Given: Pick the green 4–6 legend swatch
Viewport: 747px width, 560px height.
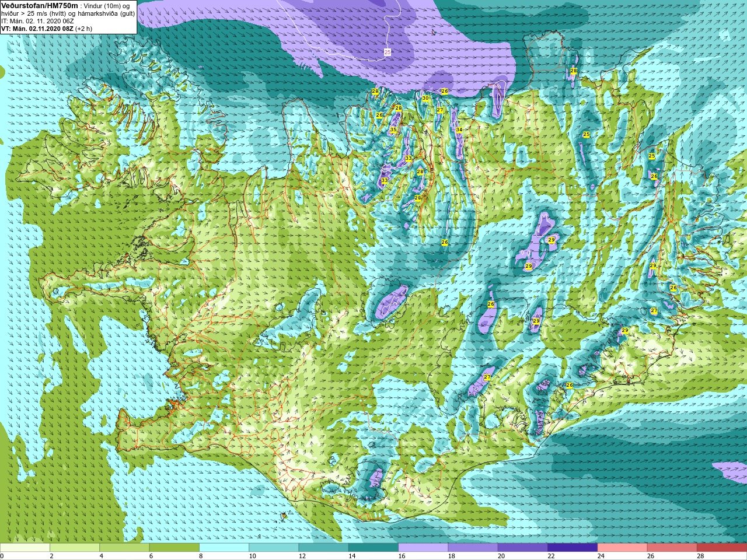Looking at the screenshot, I should tap(124, 547).
